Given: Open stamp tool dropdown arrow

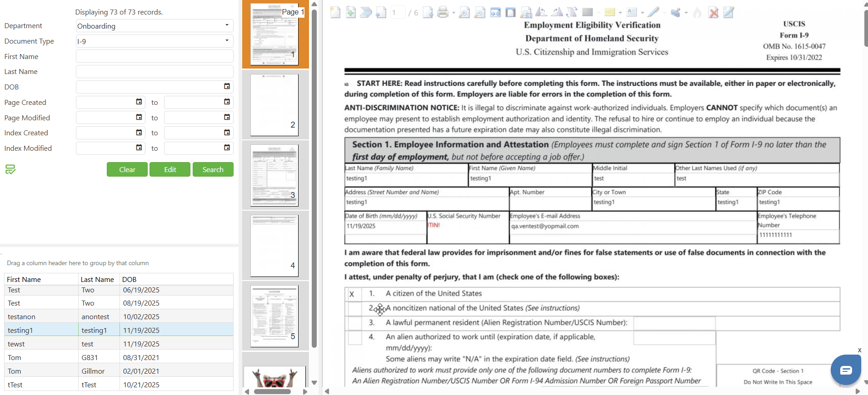Looking at the screenshot, I should [686, 13].
